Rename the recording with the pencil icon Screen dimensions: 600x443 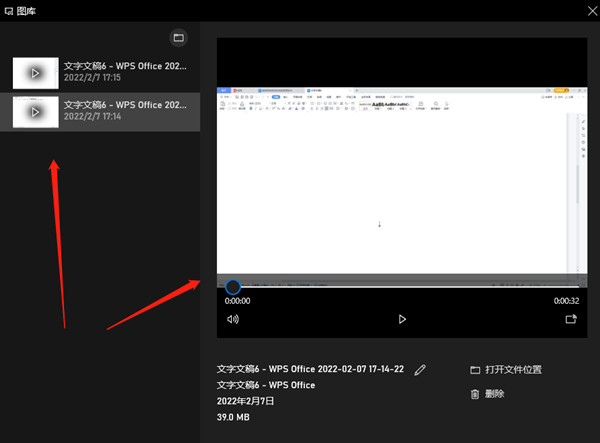tap(420, 370)
